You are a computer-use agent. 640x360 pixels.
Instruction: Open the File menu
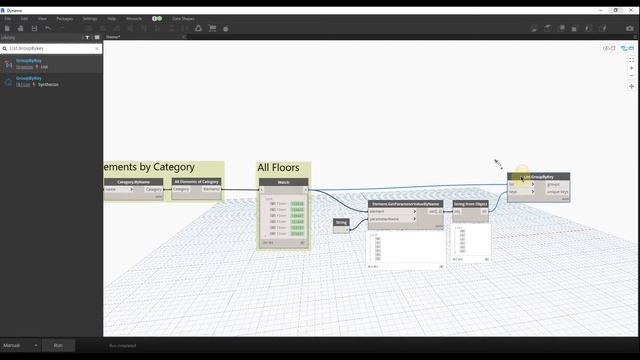[8, 19]
